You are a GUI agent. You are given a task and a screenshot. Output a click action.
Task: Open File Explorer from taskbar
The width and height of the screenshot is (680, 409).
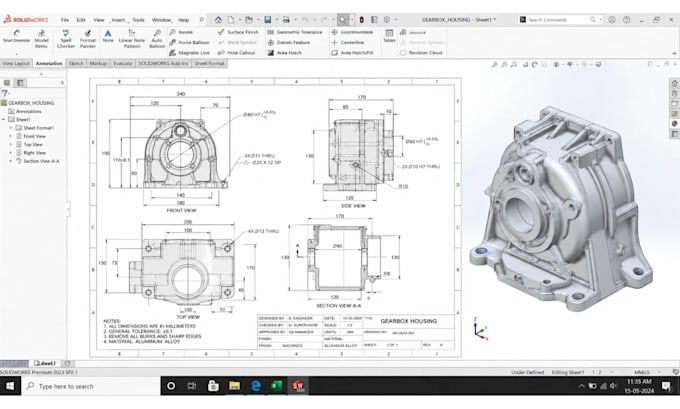pyautogui.click(x=234, y=386)
